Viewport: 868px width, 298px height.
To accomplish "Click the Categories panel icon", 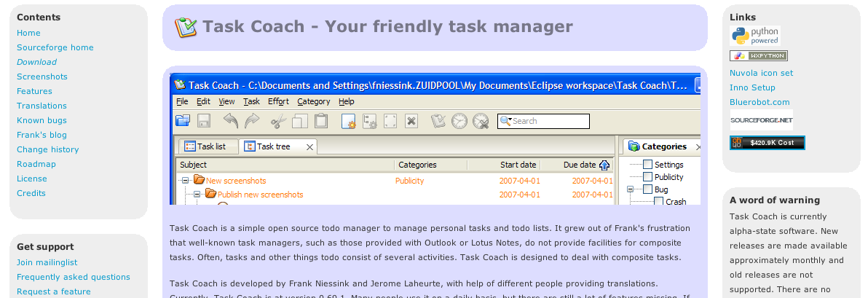I will point(634,146).
